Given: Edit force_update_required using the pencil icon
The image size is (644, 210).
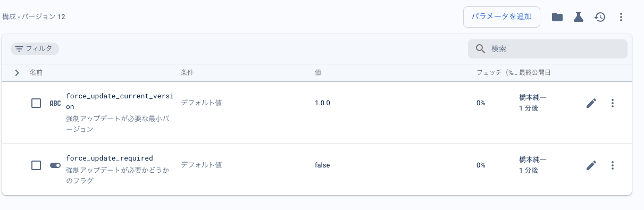Looking at the screenshot, I should point(591,165).
